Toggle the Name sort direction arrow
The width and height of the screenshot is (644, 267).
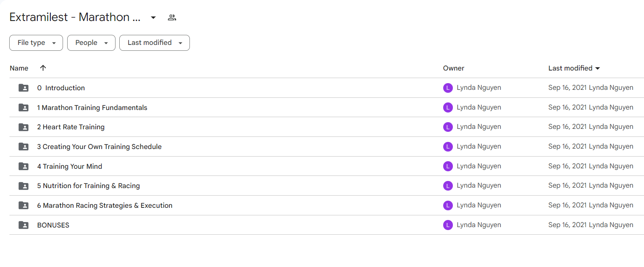click(x=43, y=68)
